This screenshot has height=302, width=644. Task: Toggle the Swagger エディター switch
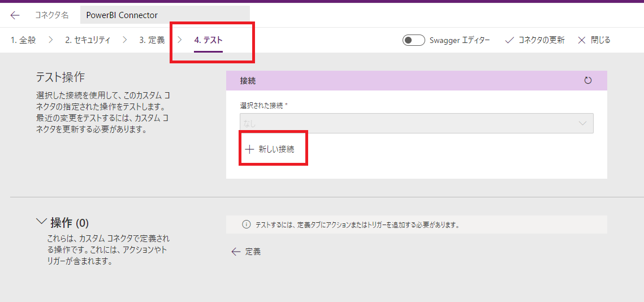click(413, 40)
